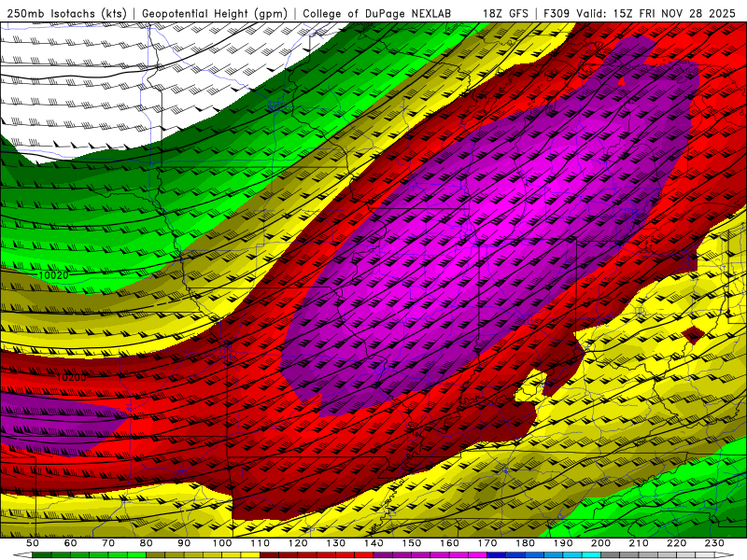Viewport: 747px width, 560px height.
Task: Click the cyan swatch just before 200
Action: coord(591,555)
